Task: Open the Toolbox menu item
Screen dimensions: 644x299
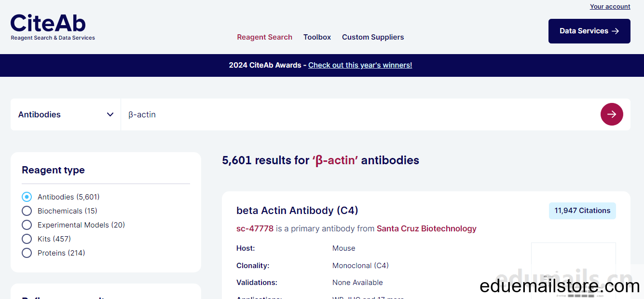Action: [x=317, y=37]
